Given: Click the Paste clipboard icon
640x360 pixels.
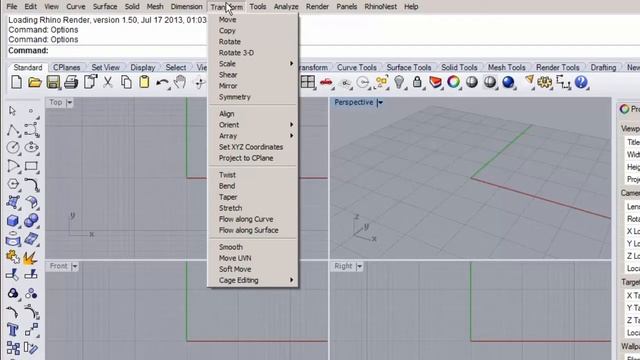Looking at the screenshot, I should 144,82.
